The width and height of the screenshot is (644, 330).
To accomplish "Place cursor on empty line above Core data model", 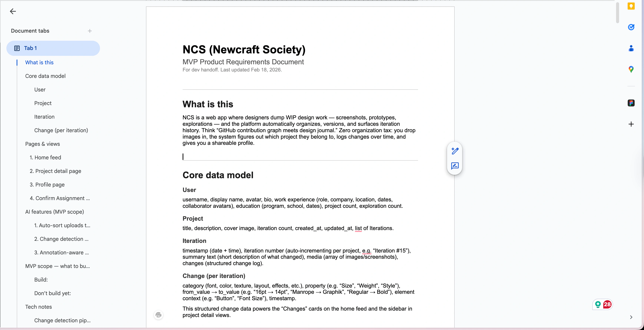I will click(300, 157).
